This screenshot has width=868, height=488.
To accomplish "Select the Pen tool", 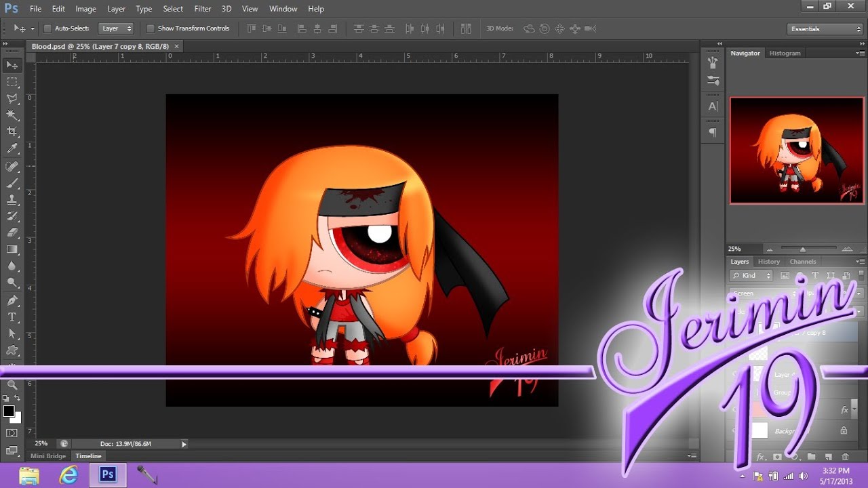I will pos(12,301).
